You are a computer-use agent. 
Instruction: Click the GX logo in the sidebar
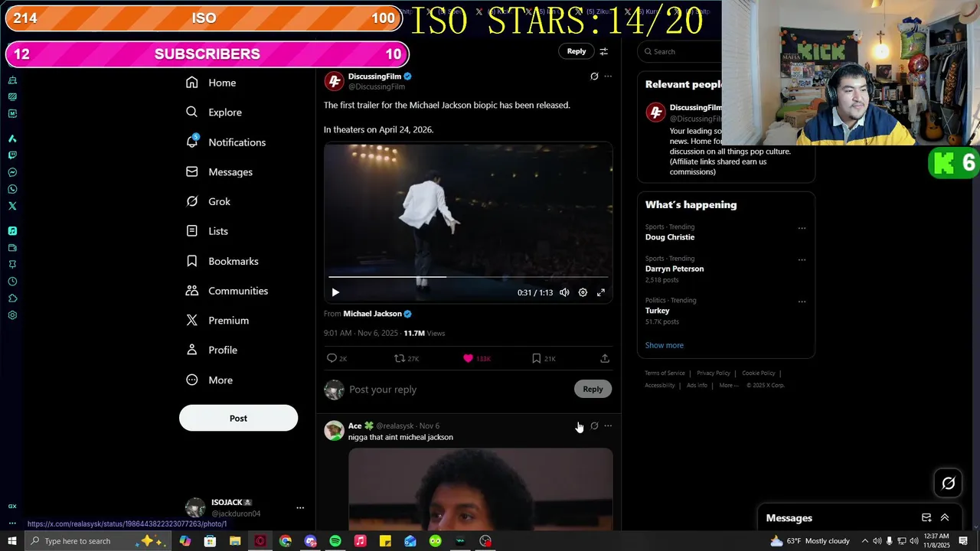pyautogui.click(x=12, y=506)
